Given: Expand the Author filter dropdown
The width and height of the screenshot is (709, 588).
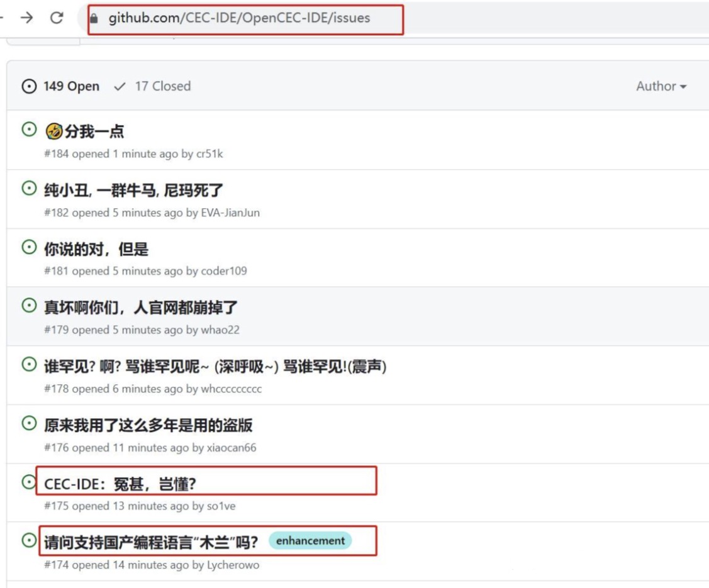Looking at the screenshot, I should (661, 86).
